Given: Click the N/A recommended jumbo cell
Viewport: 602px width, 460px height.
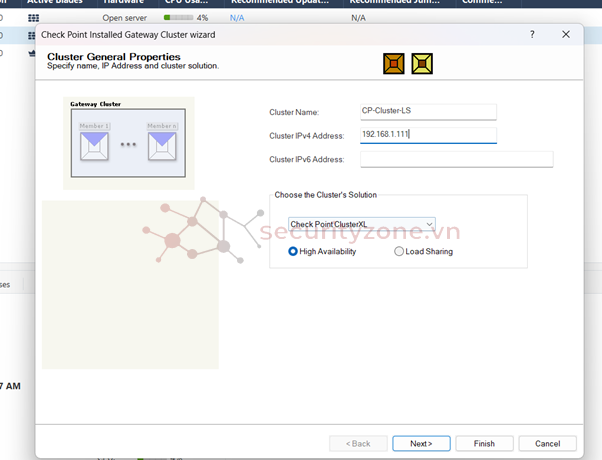Looking at the screenshot, I should click(x=358, y=18).
